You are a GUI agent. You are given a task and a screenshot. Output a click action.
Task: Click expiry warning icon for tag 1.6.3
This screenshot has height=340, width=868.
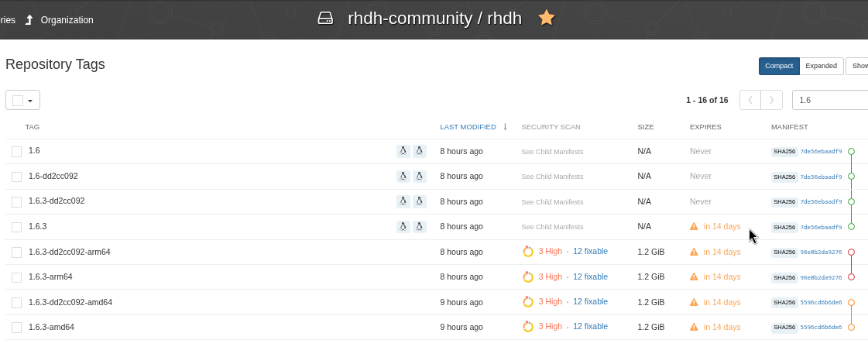click(695, 227)
